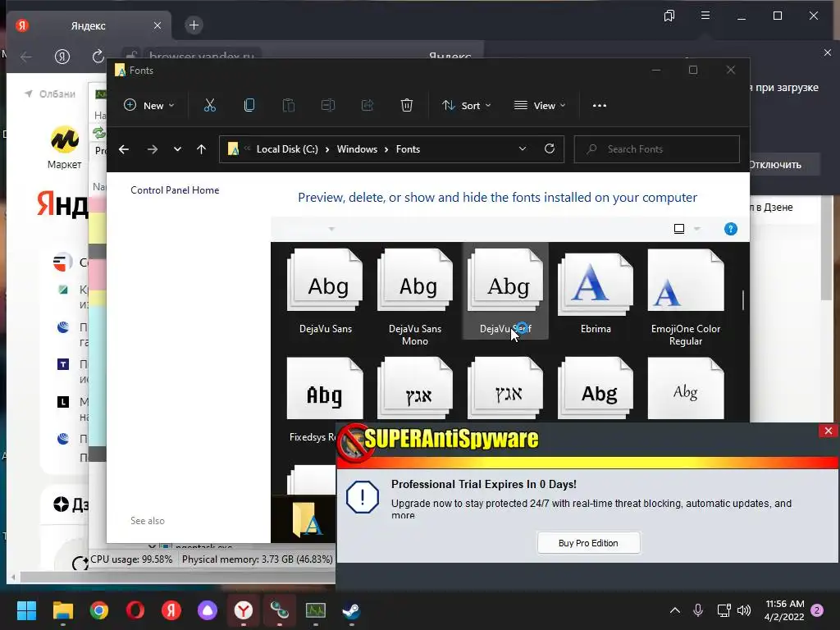This screenshot has height=630, width=840.
Task: Go back in Fonts explorer window
Action: tap(124, 149)
